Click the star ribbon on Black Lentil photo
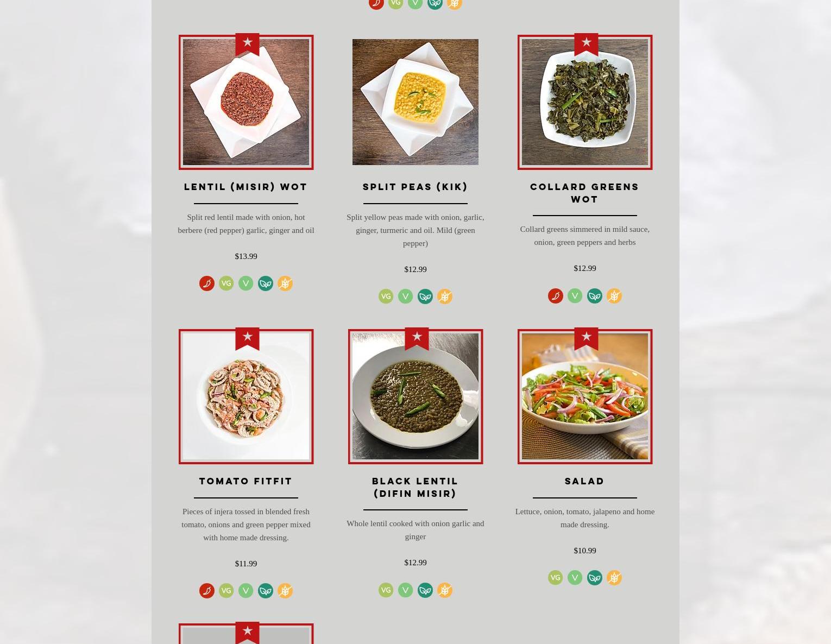This screenshot has height=644, width=831. point(417,339)
